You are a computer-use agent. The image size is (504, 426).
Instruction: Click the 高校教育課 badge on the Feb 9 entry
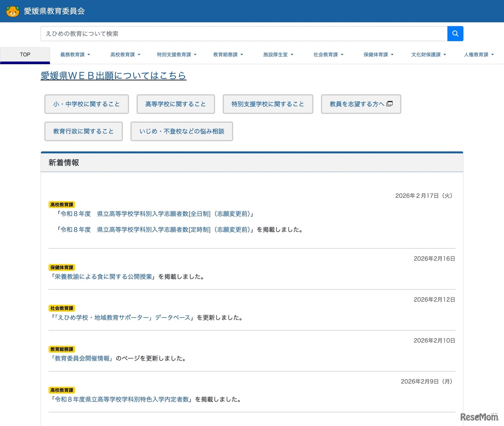[x=61, y=390]
